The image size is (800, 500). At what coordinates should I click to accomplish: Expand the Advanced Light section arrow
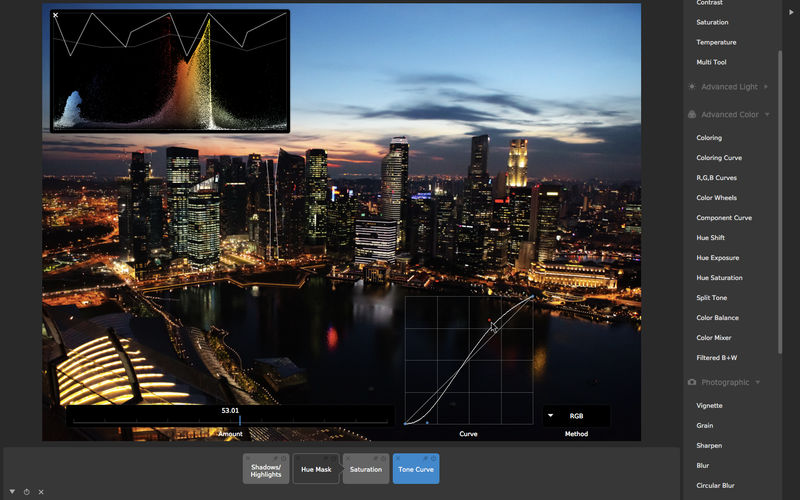(x=766, y=87)
